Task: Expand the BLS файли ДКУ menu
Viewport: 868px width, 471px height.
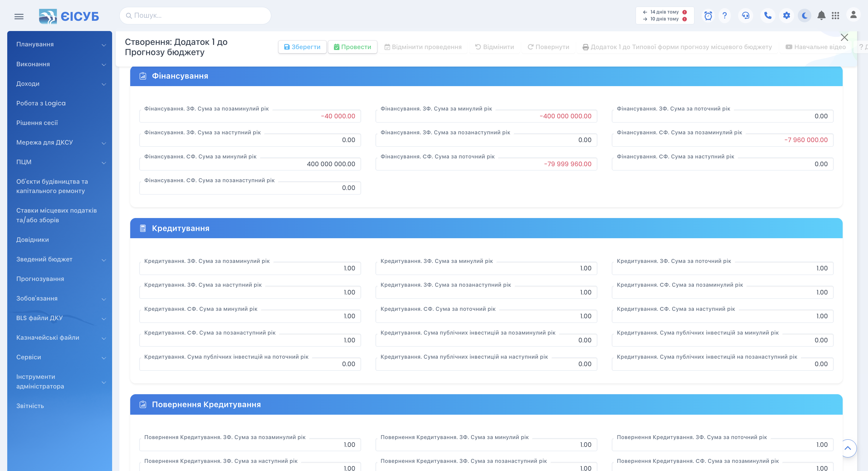Action: pyautogui.click(x=60, y=318)
